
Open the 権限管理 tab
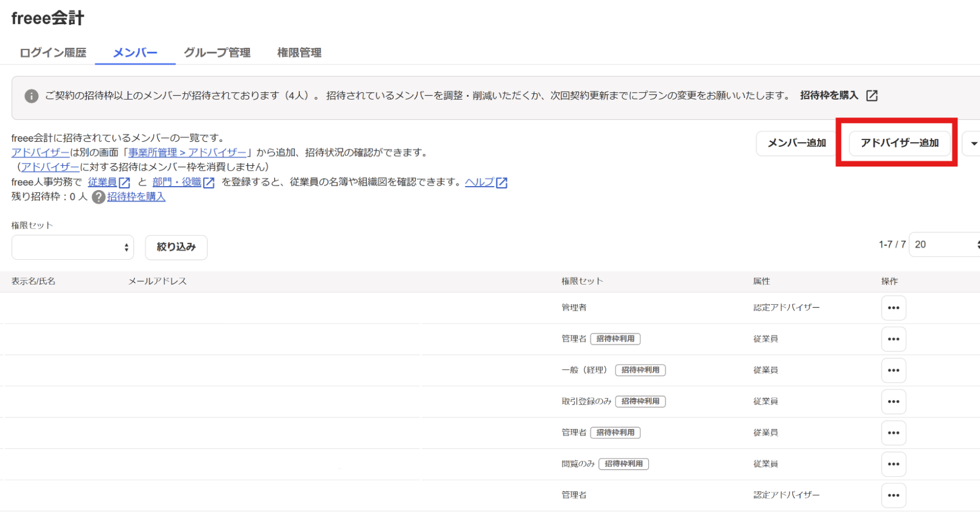click(299, 52)
